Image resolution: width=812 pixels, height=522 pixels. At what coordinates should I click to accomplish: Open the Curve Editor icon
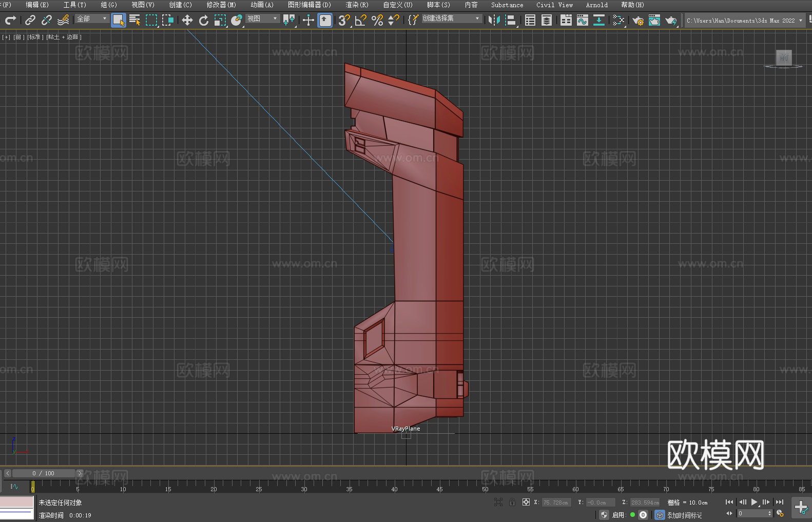(x=582, y=20)
